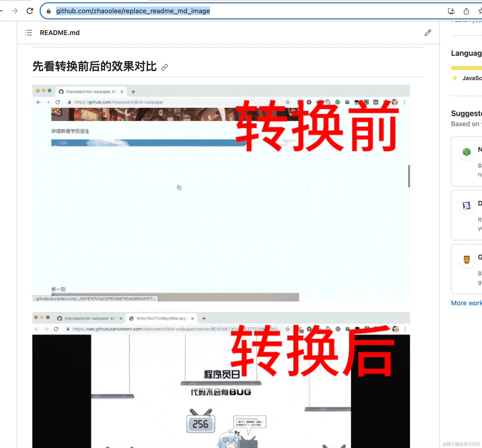The image size is (482, 448).
Task: Click the yellow JavaScript language dot
Action: click(454, 78)
